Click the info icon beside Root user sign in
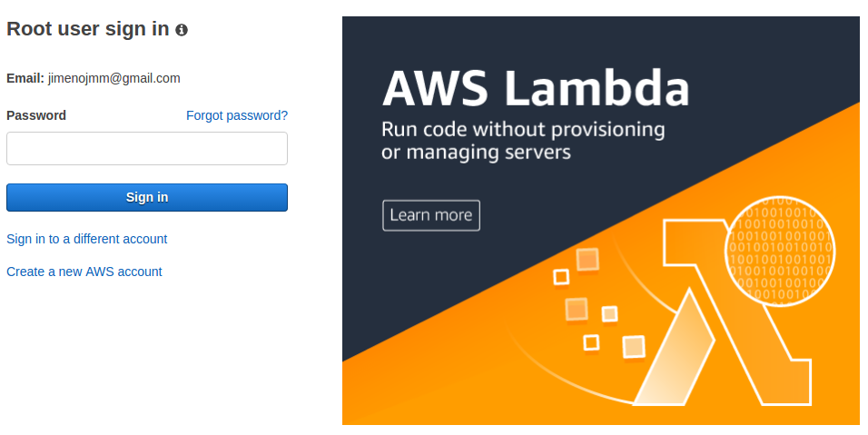The width and height of the screenshot is (868, 435). click(182, 30)
